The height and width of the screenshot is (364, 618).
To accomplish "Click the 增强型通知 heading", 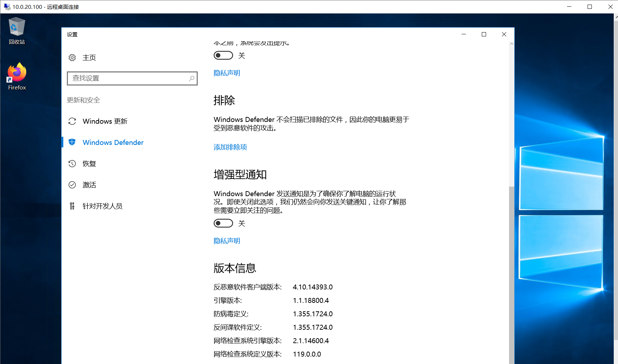I will 240,175.
